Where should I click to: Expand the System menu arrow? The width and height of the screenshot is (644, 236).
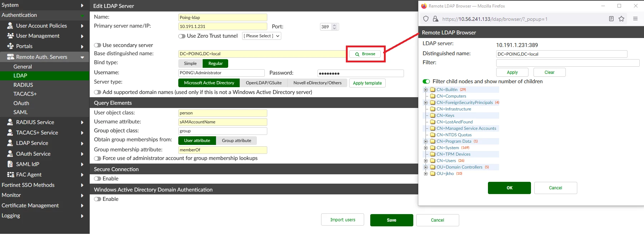coord(82,5)
